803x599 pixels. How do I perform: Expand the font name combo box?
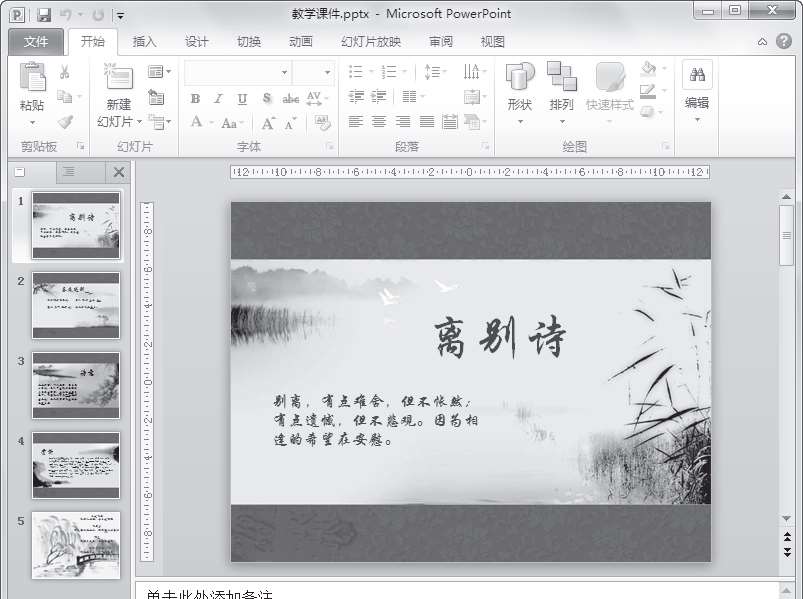click(284, 72)
